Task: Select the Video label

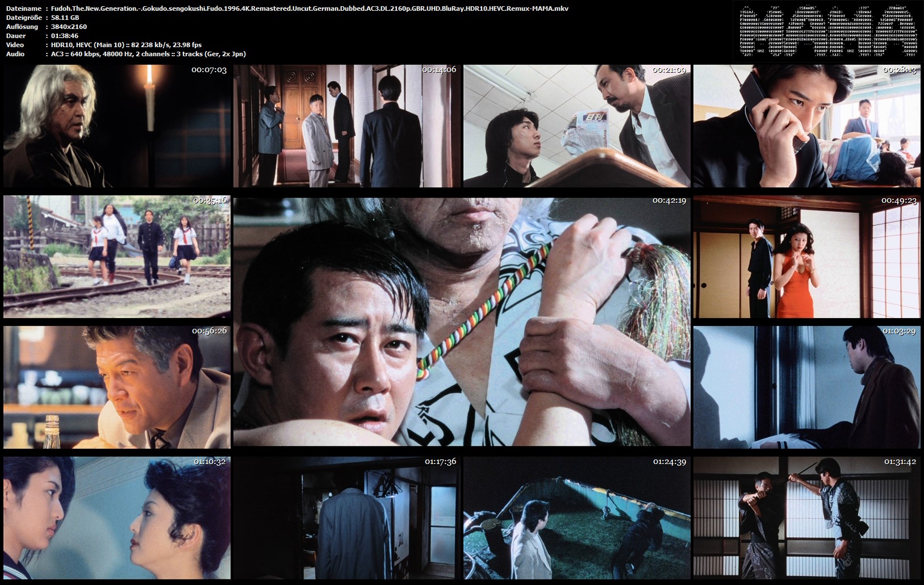Action: click(x=15, y=45)
